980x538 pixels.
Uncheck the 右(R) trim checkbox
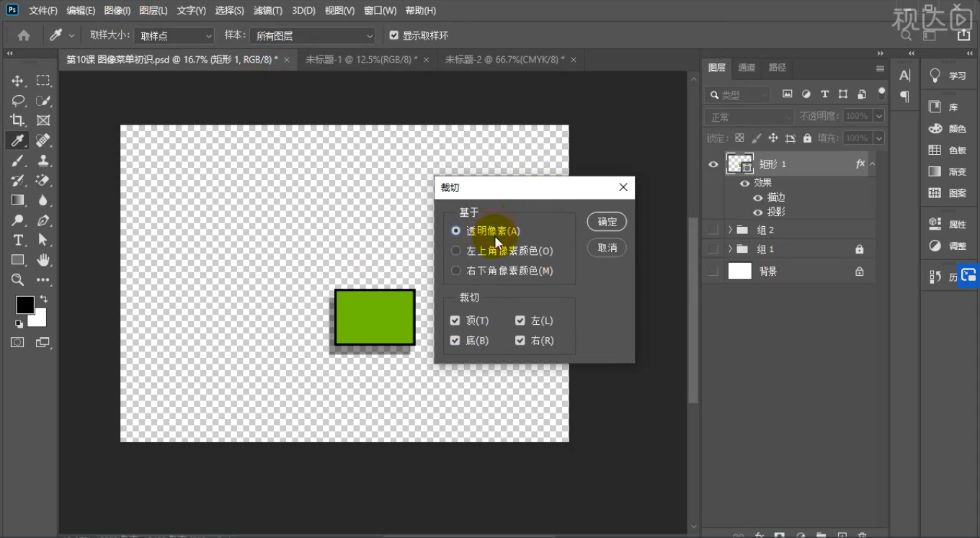tap(520, 341)
